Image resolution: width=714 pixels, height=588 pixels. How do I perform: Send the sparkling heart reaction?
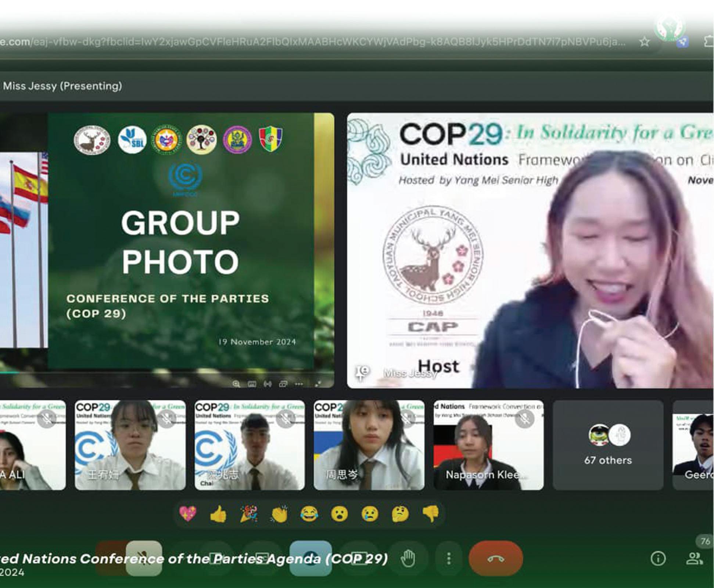188,513
